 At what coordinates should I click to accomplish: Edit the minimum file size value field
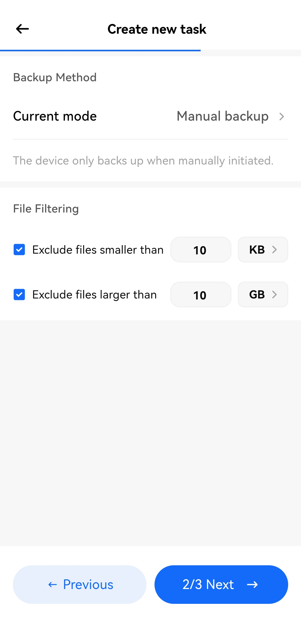tap(201, 249)
